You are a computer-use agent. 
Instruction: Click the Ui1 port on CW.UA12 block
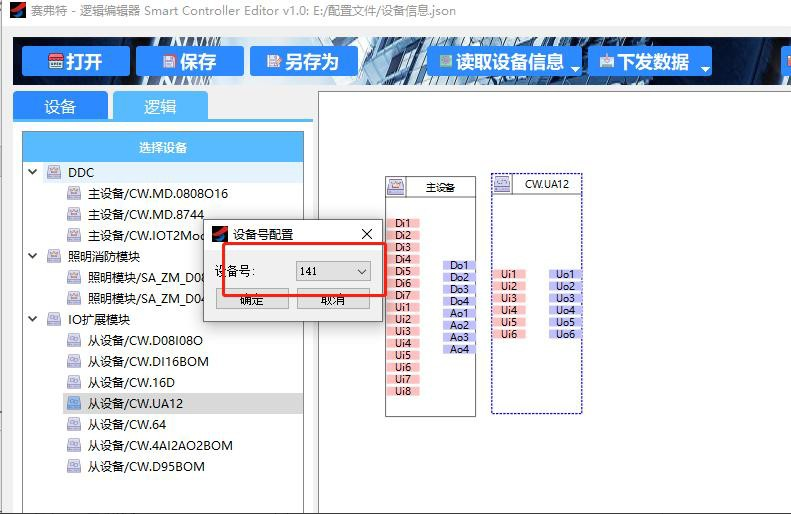(x=509, y=274)
